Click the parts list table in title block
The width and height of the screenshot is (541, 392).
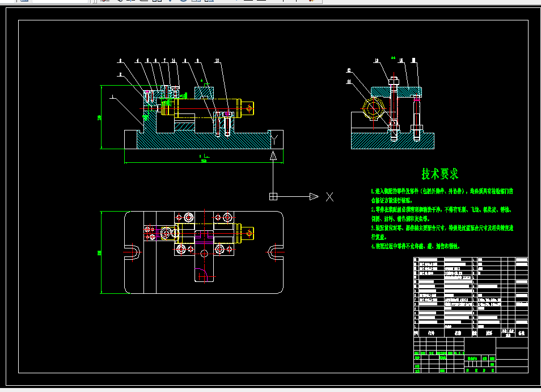click(471, 296)
